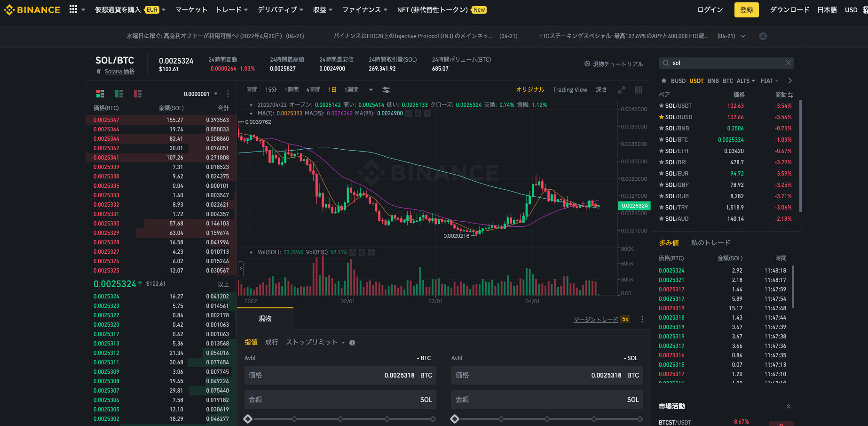Click the 登録 register button
Screen dimensions: 868x426
point(746,10)
